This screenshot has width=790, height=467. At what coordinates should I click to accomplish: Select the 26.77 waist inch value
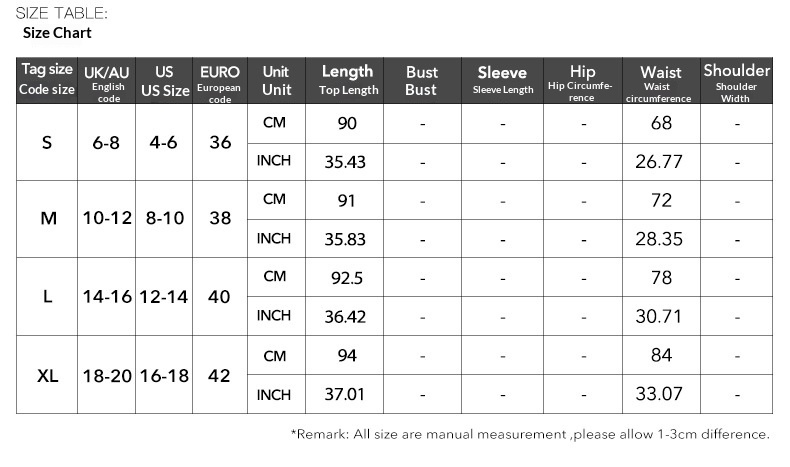pyautogui.click(x=660, y=162)
